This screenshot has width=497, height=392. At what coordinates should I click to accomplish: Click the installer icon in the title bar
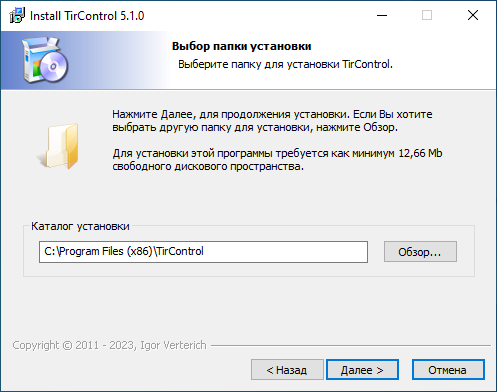coord(17,15)
